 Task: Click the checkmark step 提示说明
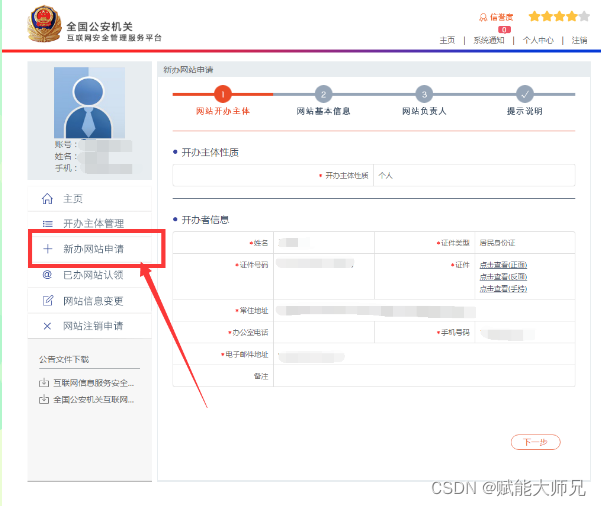coord(525,94)
